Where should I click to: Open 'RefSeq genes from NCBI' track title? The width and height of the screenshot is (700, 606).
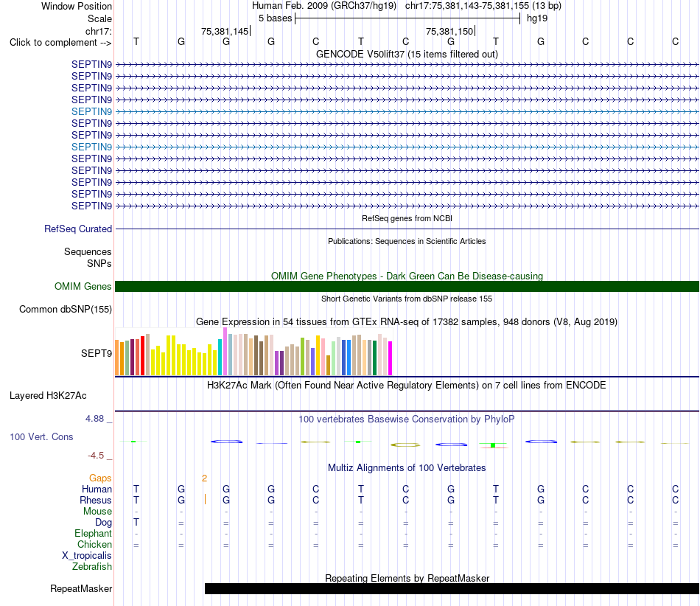[x=407, y=218]
